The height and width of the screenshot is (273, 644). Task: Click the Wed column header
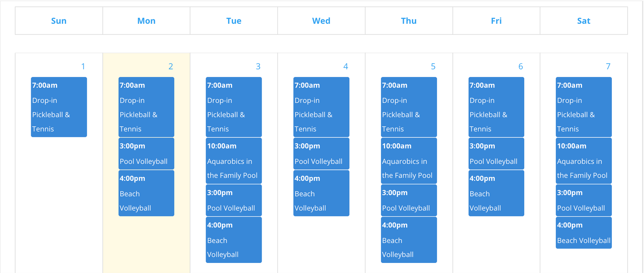(x=321, y=21)
